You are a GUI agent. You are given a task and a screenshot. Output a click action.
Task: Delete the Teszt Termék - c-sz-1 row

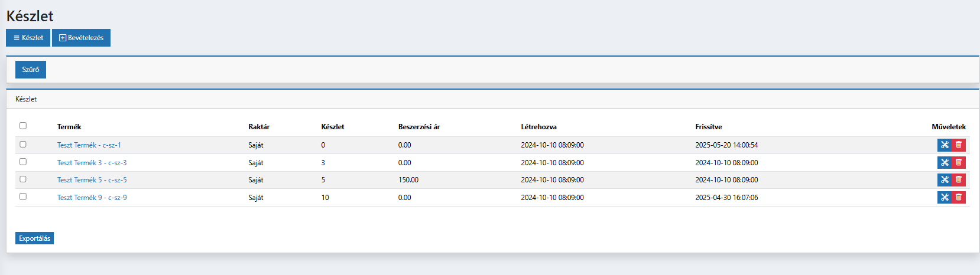pyautogui.click(x=959, y=145)
